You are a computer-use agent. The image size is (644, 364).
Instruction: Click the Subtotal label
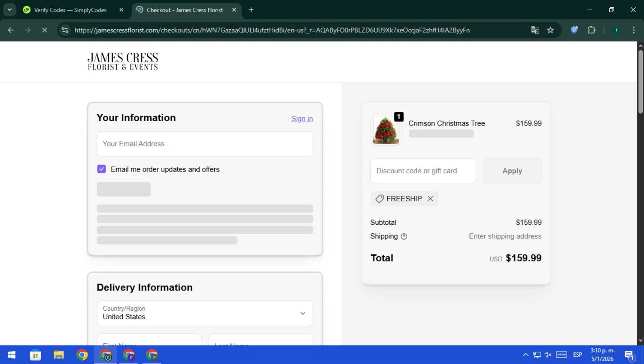(383, 223)
